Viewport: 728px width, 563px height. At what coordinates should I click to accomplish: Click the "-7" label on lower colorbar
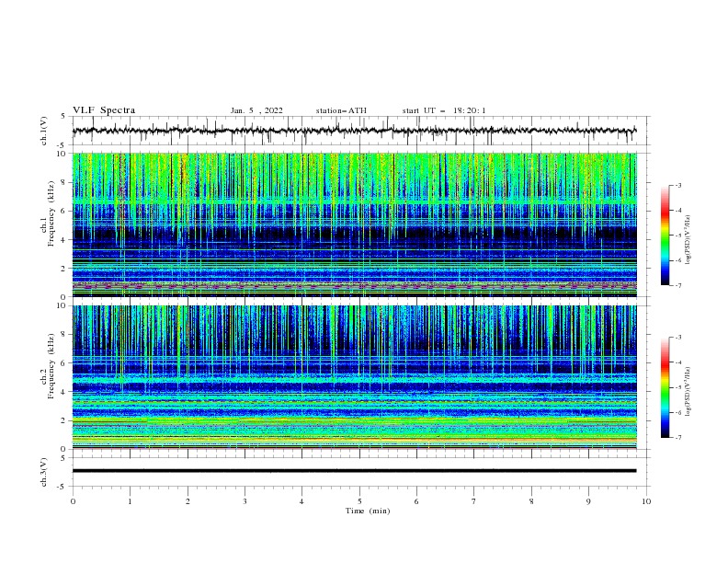coord(678,438)
